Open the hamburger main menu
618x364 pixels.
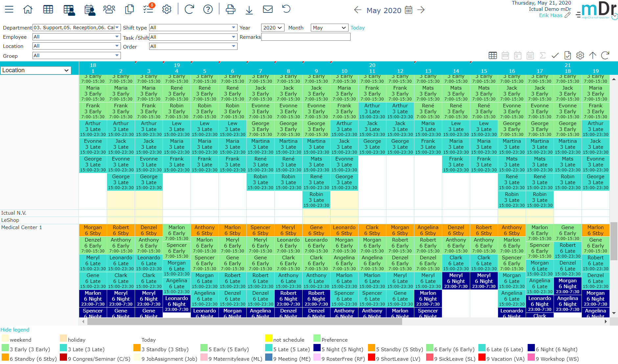tap(9, 9)
